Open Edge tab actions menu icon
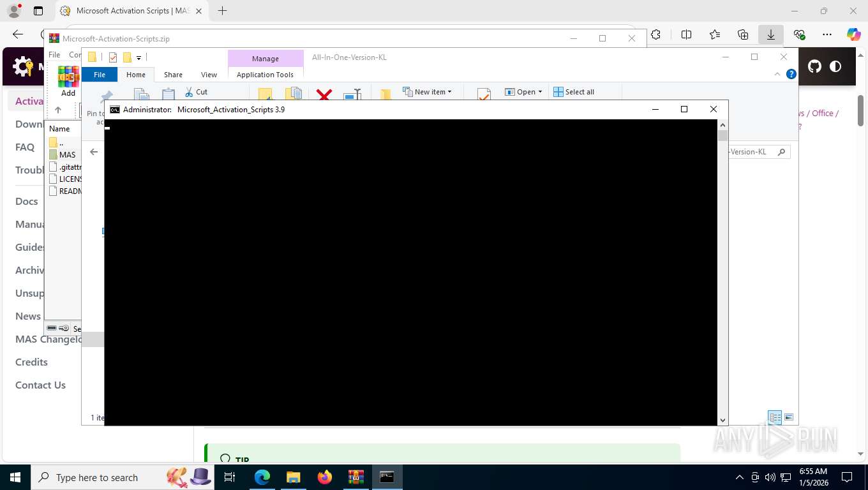Image resolution: width=868 pixels, height=490 pixels. pyautogui.click(x=38, y=11)
